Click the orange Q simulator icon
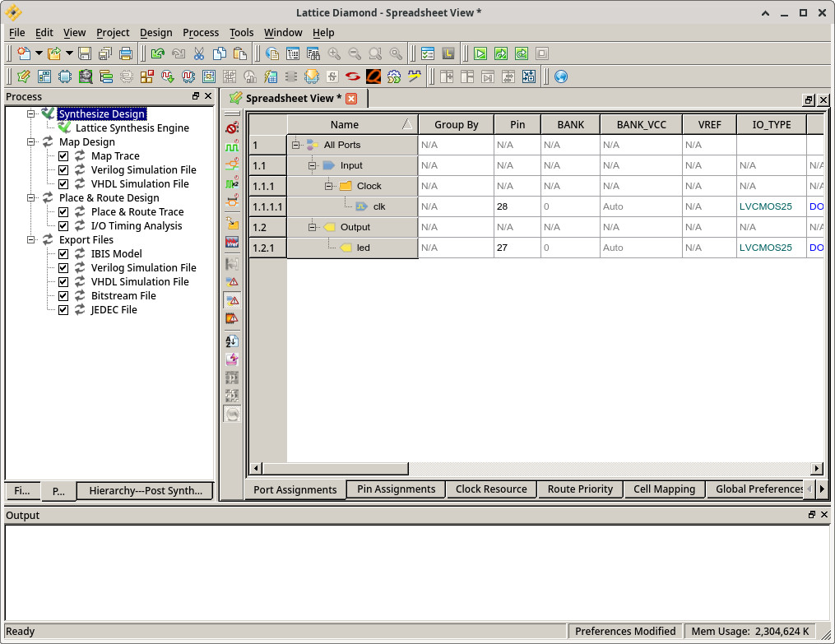Viewport: 835px width, 644px height. coord(373,76)
